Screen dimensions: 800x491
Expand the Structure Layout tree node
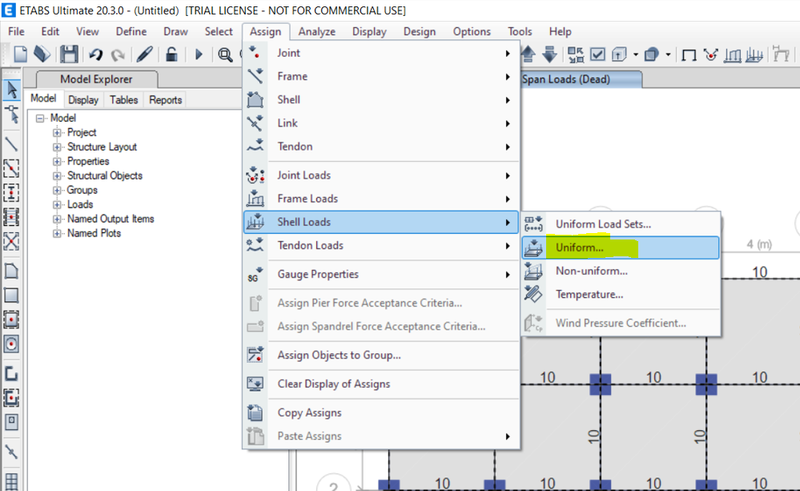[x=57, y=147]
